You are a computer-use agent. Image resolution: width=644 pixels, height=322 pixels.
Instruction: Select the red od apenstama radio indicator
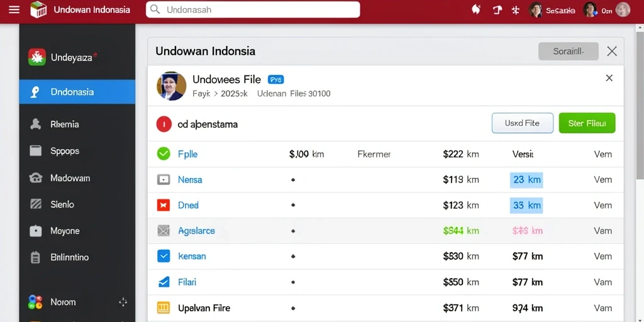[x=164, y=124]
